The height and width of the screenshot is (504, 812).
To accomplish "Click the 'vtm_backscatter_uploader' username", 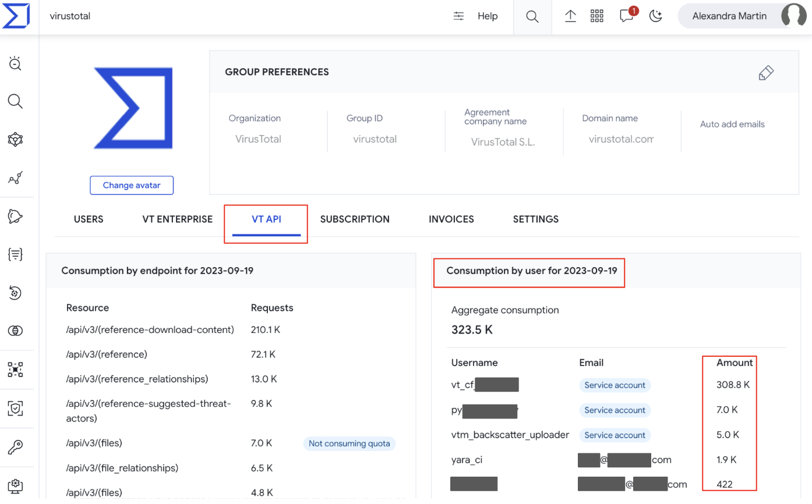I will (x=510, y=435).
